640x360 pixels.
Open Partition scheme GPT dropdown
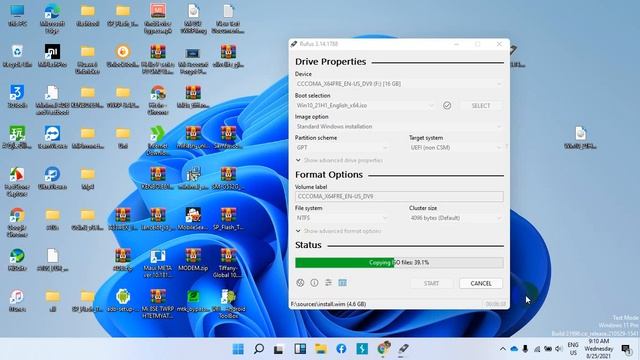(342, 147)
